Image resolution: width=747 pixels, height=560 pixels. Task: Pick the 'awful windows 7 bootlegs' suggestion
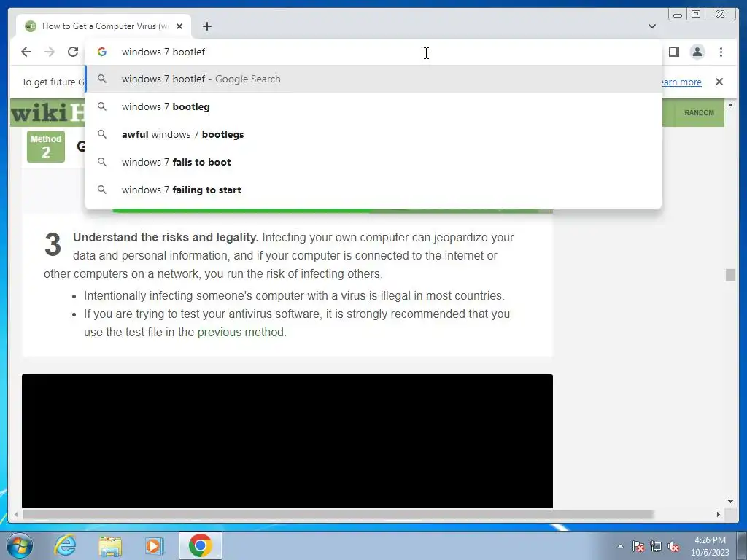(373, 134)
